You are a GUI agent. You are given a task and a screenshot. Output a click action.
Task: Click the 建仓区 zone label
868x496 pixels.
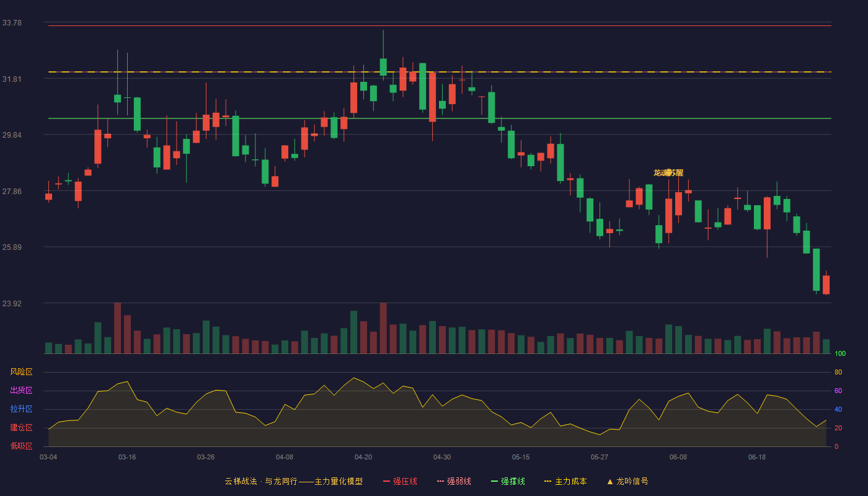[21, 428]
